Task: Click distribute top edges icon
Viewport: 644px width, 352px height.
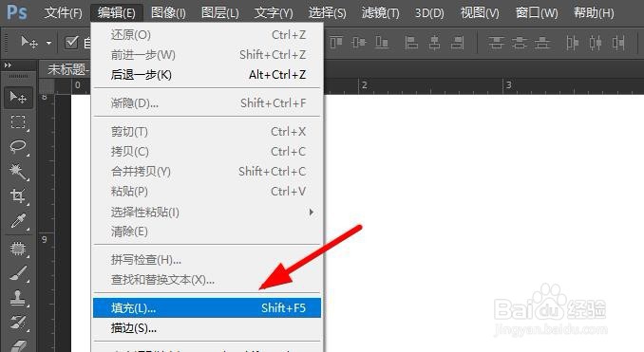Action: (496, 43)
